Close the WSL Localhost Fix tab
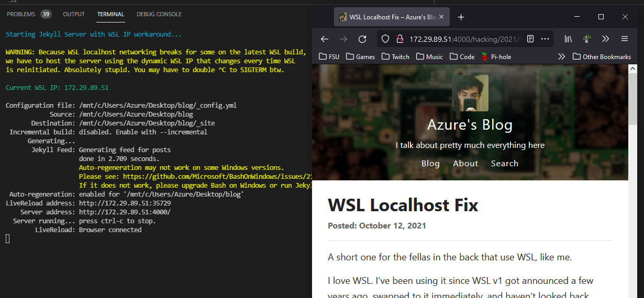The image size is (644, 298). tap(441, 17)
